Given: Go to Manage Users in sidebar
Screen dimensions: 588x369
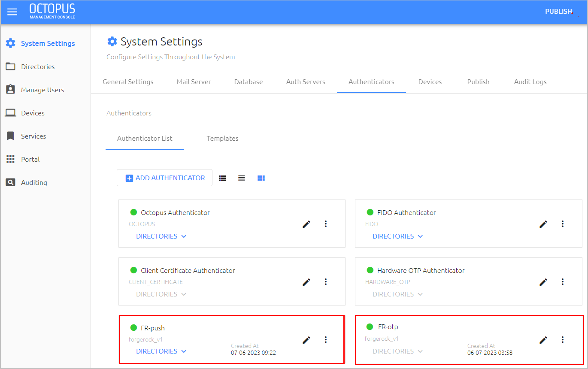Looking at the screenshot, I should click(x=42, y=90).
